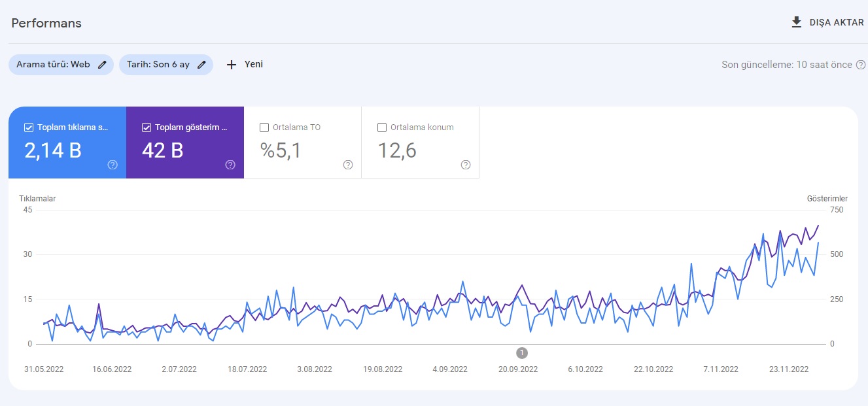Open help icon next to Son güncelleme

[x=861, y=65]
